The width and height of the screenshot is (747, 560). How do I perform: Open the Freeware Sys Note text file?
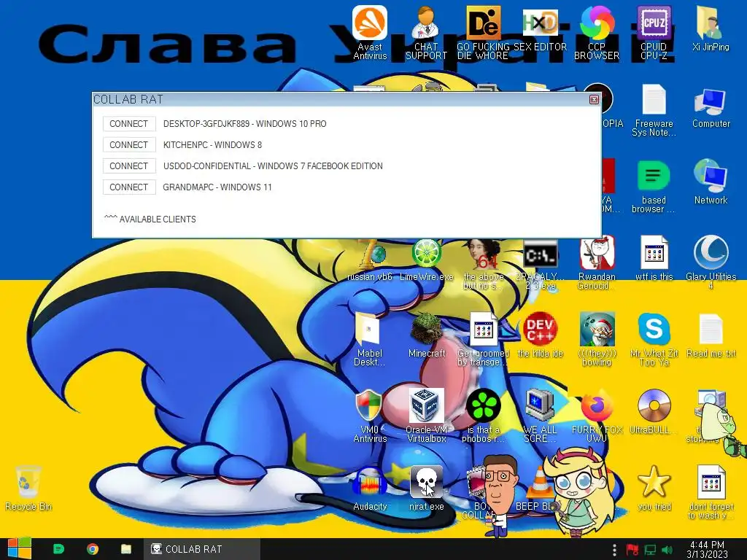[654, 110]
